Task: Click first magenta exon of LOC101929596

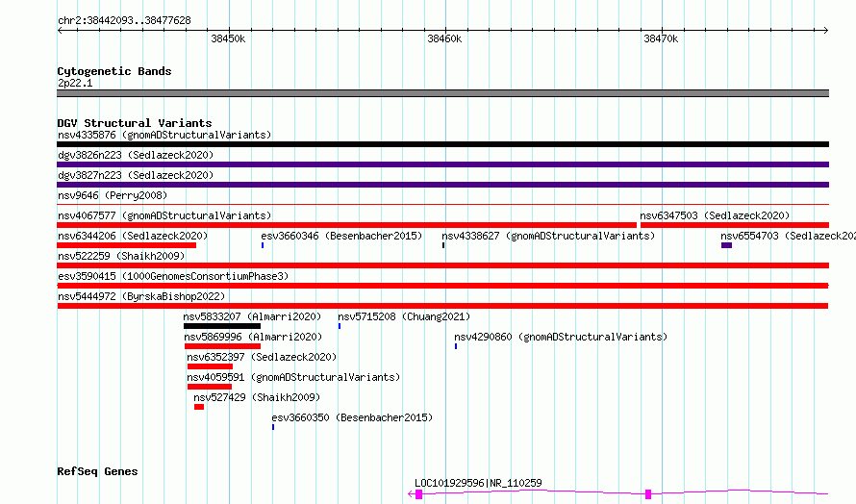Action: pos(418,494)
